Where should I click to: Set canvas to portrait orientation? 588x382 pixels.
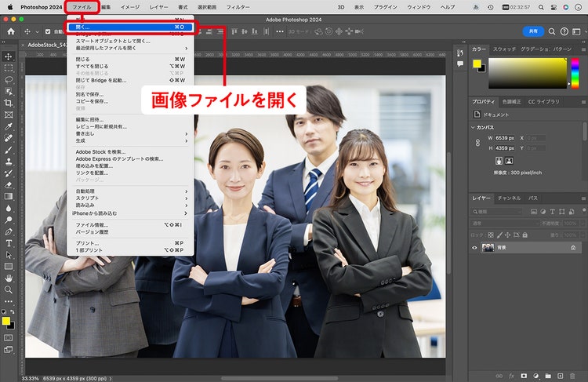499,161
